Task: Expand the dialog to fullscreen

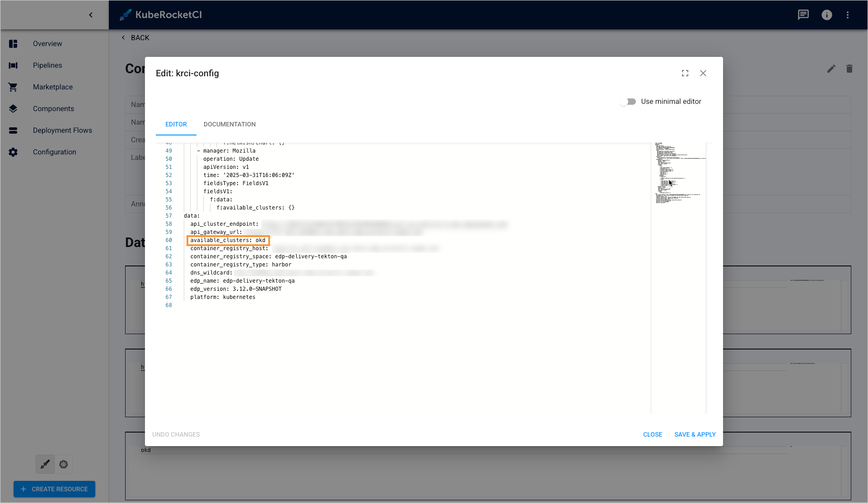Action: 685,73
